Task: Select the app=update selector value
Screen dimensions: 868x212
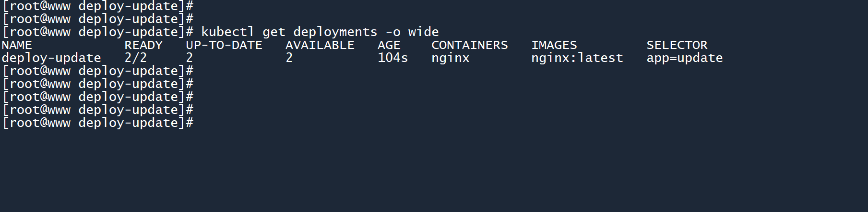Action: (x=684, y=58)
